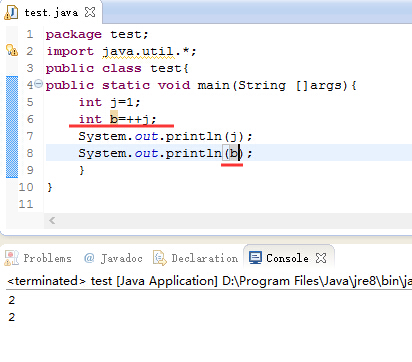
Task: Select the test.java editor tab
Action: (x=51, y=13)
